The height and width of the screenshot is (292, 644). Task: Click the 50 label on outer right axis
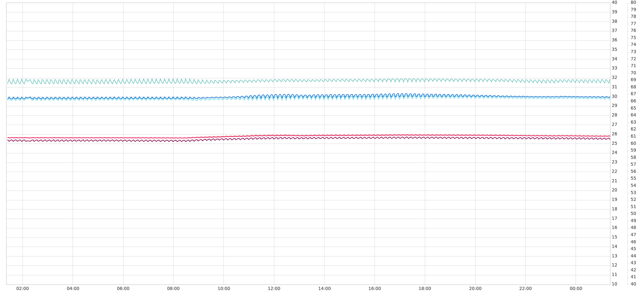pyautogui.click(x=633, y=213)
